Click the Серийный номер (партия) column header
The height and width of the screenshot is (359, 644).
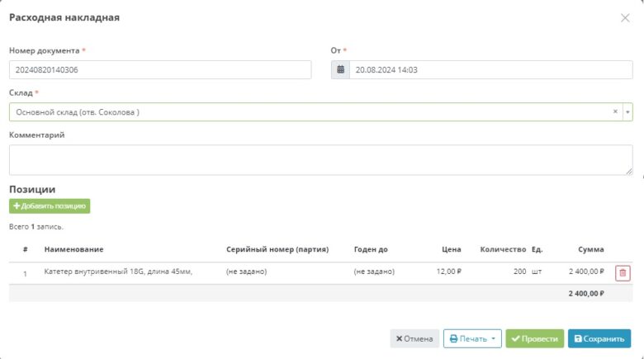pos(277,249)
